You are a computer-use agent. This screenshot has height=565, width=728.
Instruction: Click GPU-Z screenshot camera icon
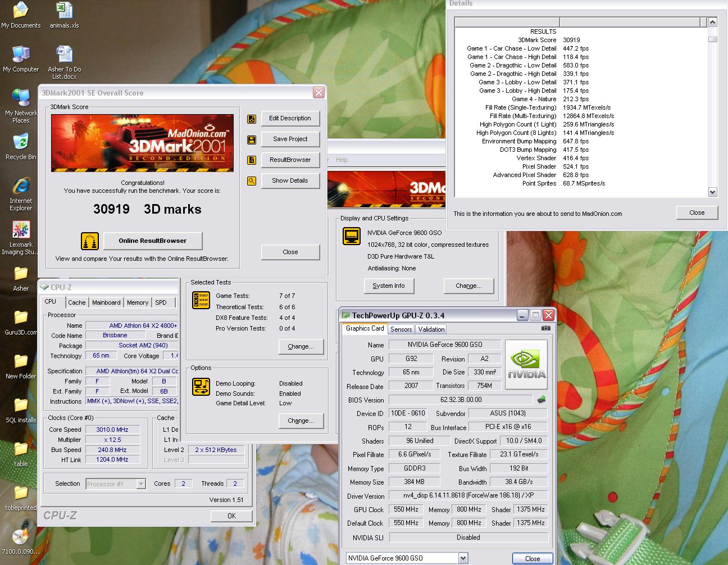click(545, 328)
